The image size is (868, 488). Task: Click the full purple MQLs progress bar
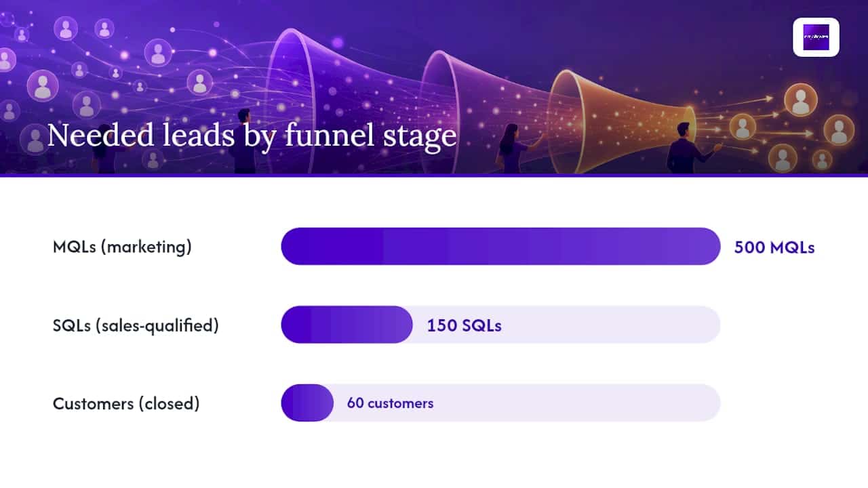point(500,246)
